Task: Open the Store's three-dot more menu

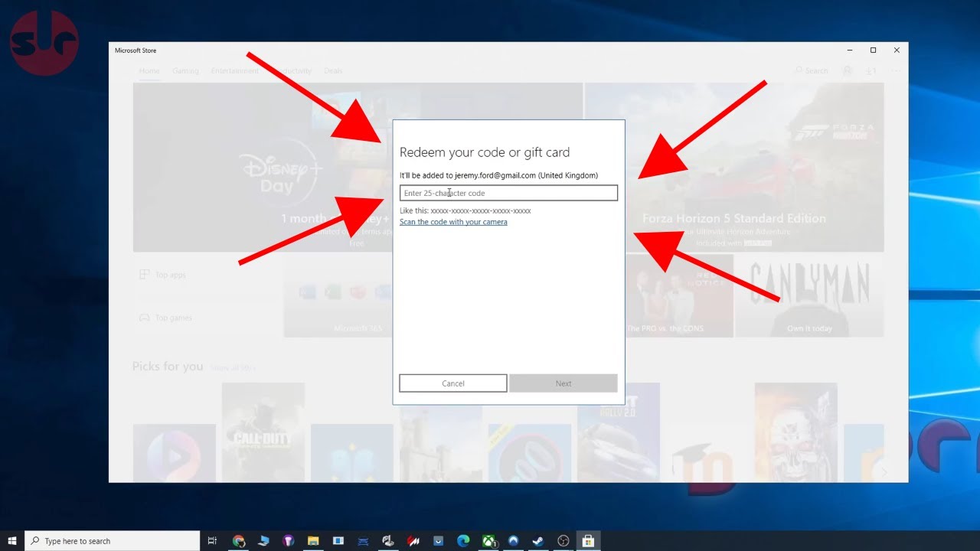Action: click(x=895, y=71)
